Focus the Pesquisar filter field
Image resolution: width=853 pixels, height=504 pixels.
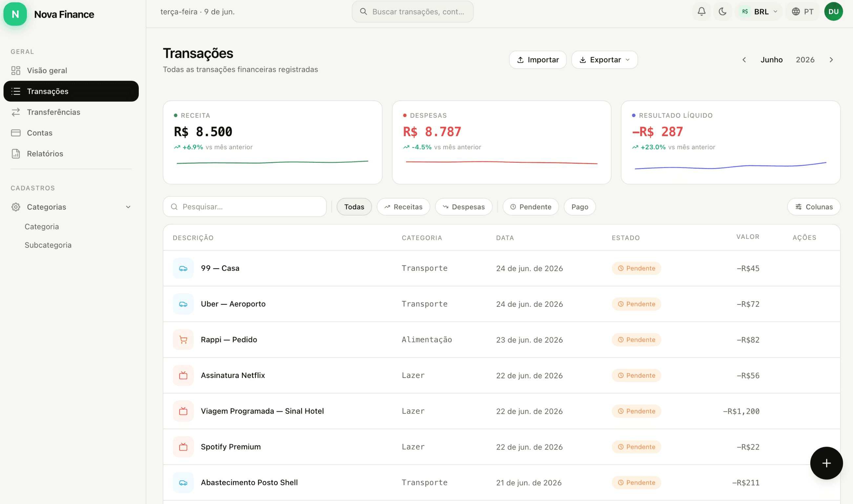[x=244, y=206]
